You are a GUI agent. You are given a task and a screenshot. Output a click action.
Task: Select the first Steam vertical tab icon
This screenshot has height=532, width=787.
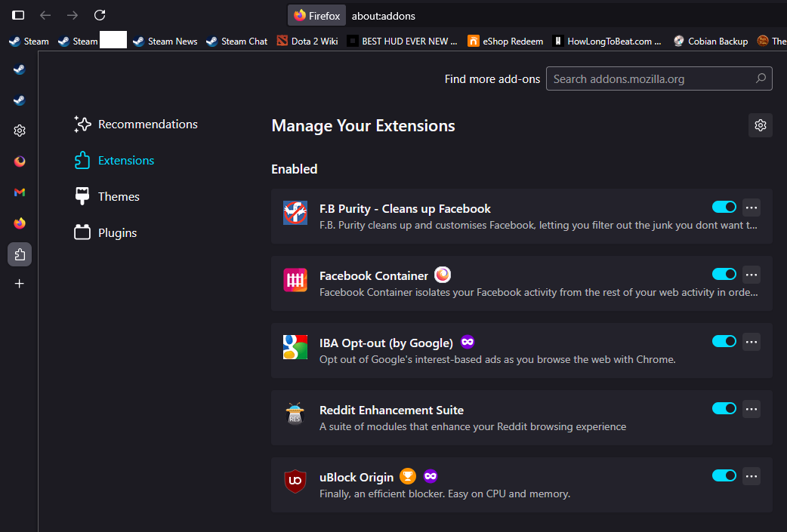20,69
